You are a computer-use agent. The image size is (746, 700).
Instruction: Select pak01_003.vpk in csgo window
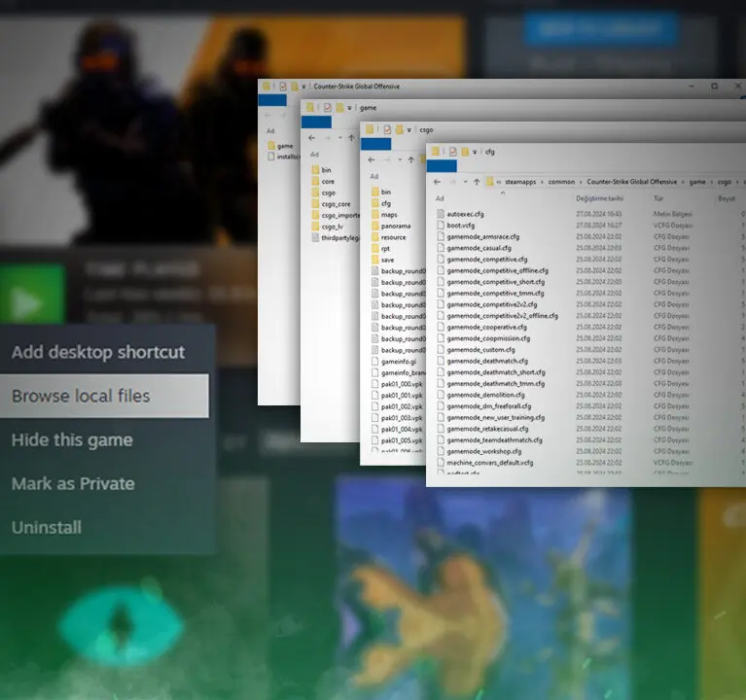click(x=397, y=418)
